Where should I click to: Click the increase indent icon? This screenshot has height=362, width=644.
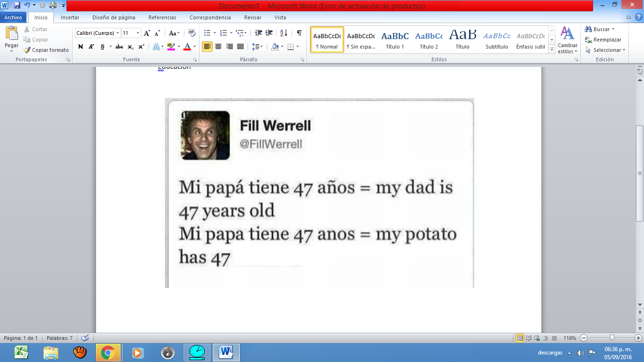pos(269,33)
